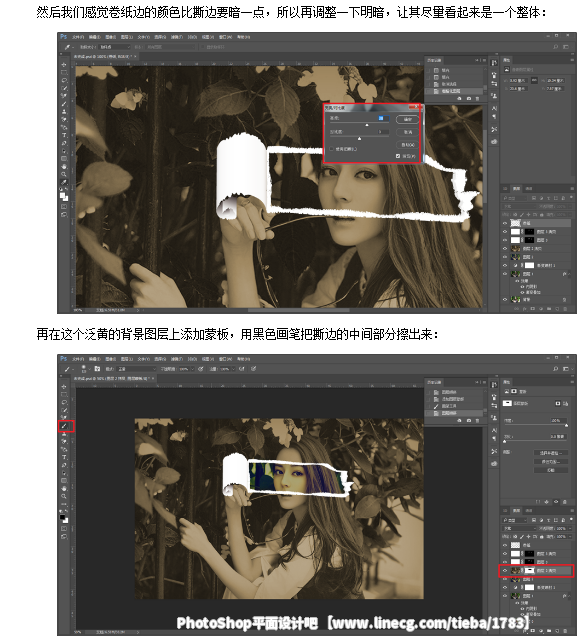Open the Tool Presets panel icon in upper window
This screenshot has height=642, width=585.
(x=494, y=129)
